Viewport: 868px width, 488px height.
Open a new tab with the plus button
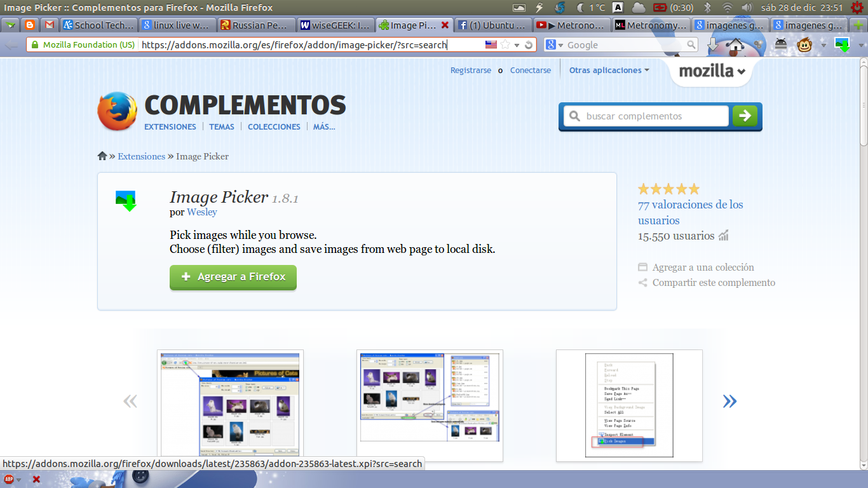click(x=858, y=25)
